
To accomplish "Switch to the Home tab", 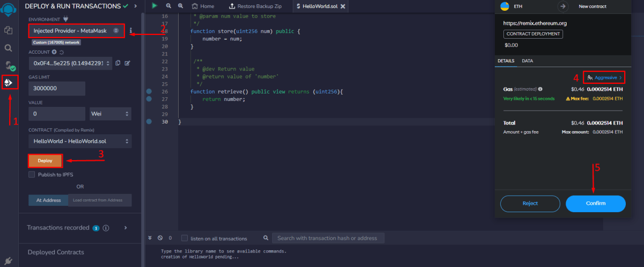I will coord(203,6).
